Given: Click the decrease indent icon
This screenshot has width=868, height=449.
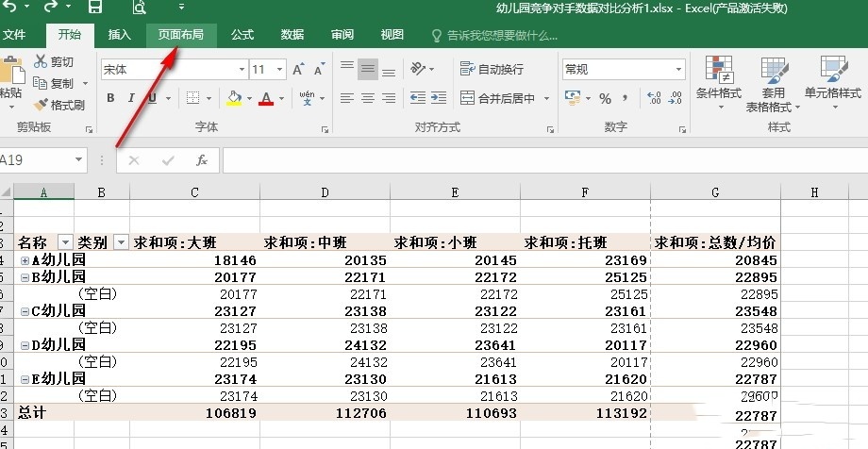Looking at the screenshot, I should tap(418, 98).
